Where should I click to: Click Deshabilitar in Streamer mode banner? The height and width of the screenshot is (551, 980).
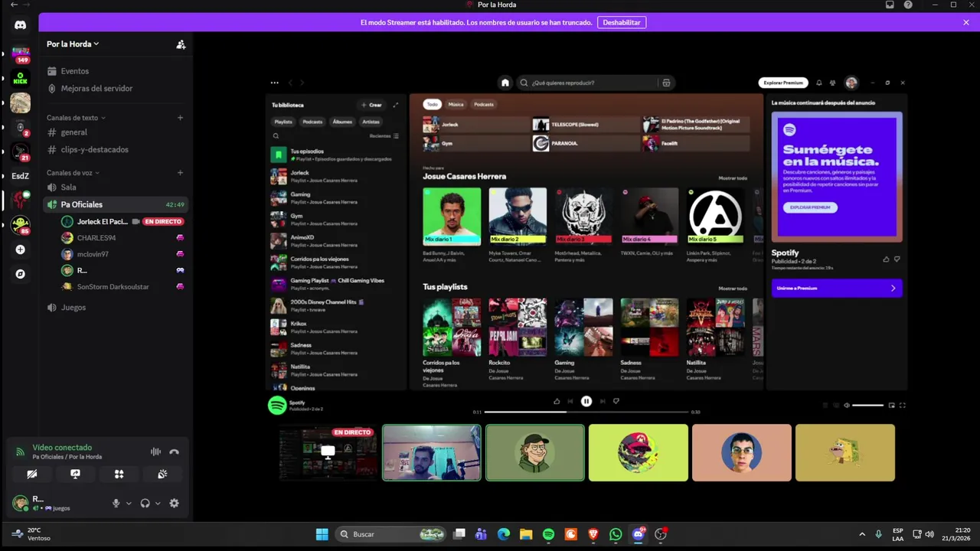[x=622, y=22]
